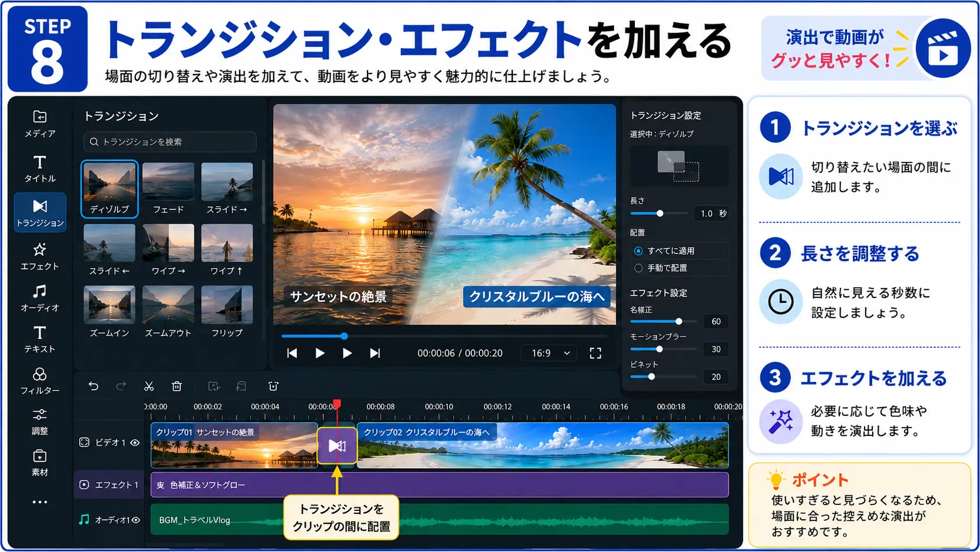
Task: Open the フィルター panel in sidebar
Action: (40, 381)
